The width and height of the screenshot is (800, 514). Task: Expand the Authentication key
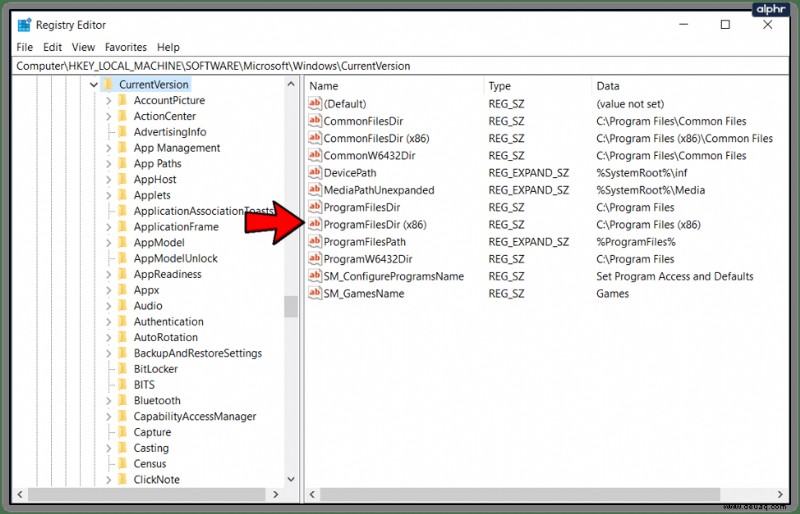[x=108, y=322]
